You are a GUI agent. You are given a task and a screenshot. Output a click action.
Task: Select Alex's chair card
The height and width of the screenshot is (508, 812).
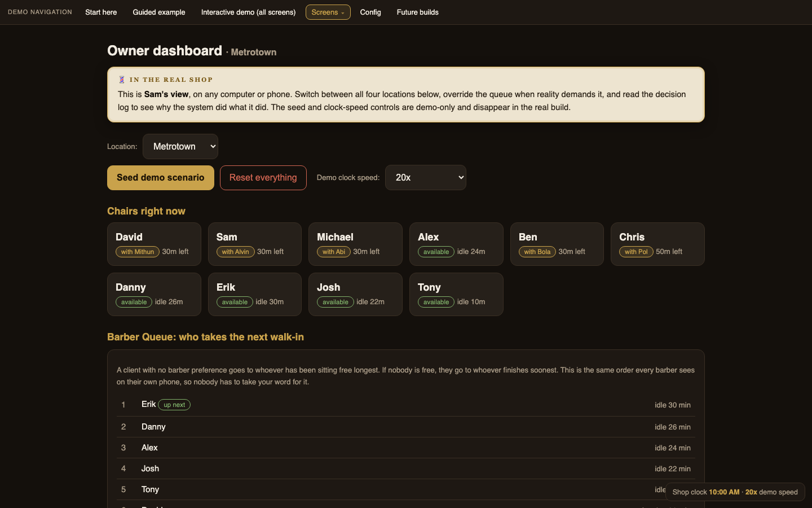point(456,244)
